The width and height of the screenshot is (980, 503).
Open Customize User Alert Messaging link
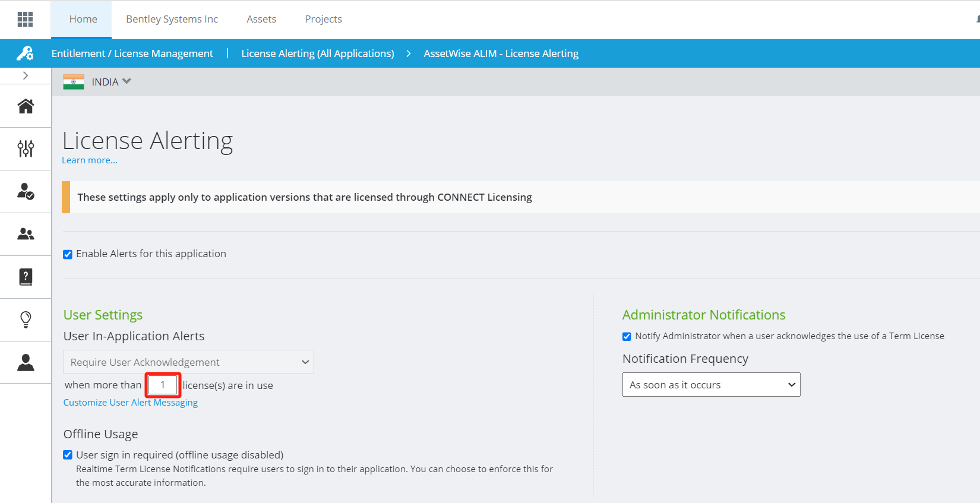point(131,403)
